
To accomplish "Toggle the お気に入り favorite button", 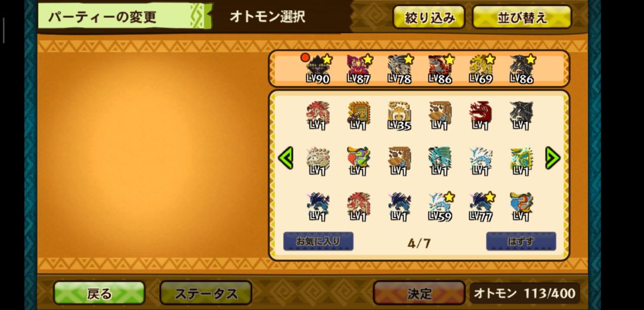I will pos(318,241).
